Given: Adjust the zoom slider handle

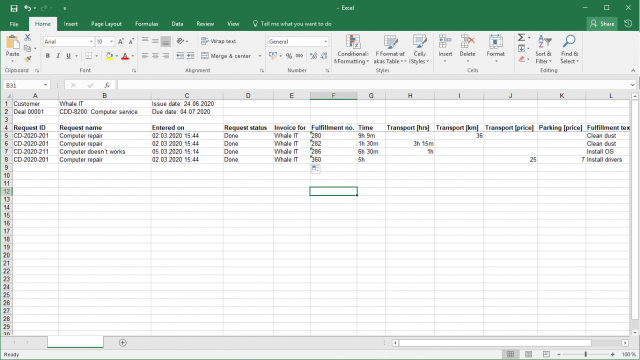Looking at the screenshot, I should tap(586, 354).
